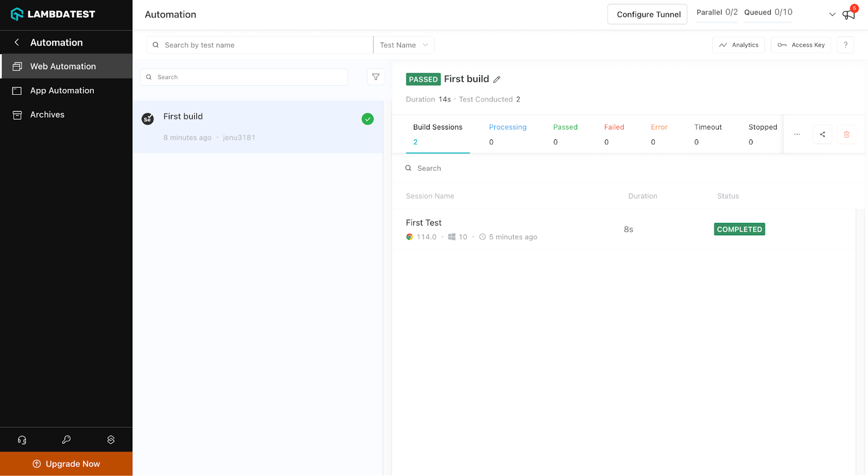Click the filter funnel icon

(x=375, y=77)
